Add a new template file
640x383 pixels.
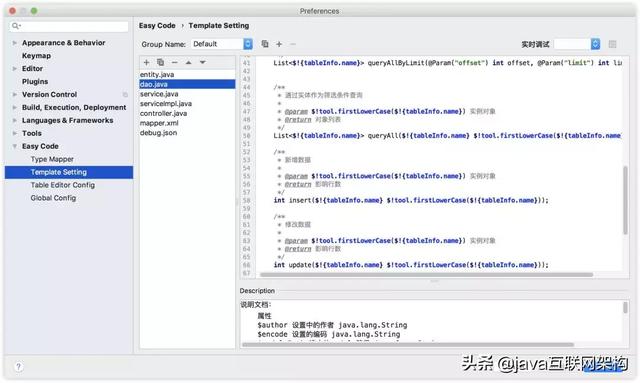click(x=147, y=62)
